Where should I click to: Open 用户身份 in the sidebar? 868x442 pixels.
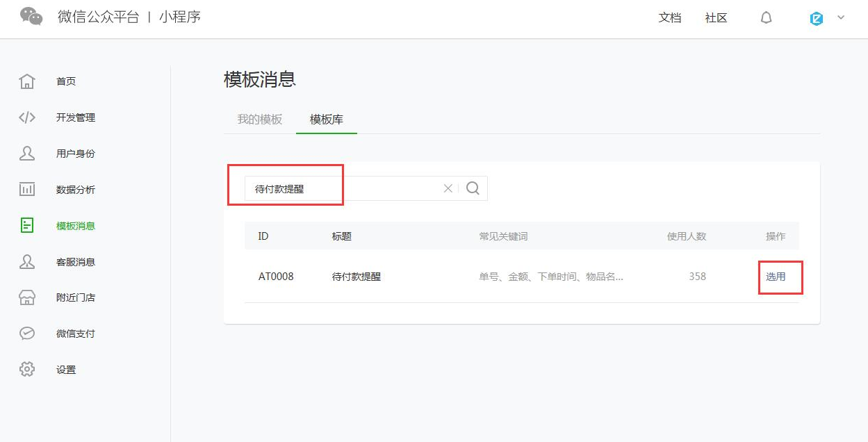[75, 154]
